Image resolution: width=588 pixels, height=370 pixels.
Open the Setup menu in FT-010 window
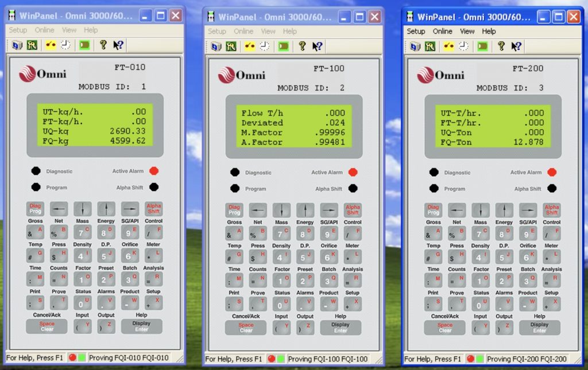[18, 30]
